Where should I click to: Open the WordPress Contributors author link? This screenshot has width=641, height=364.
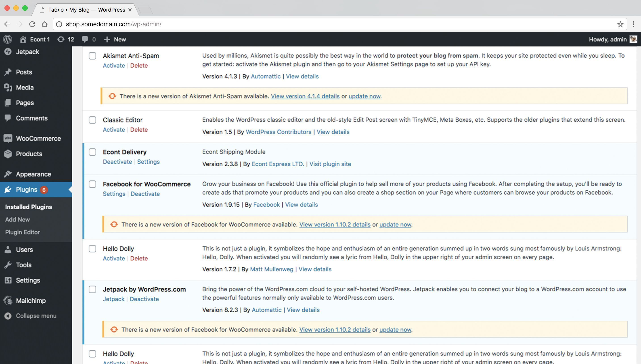point(279,132)
